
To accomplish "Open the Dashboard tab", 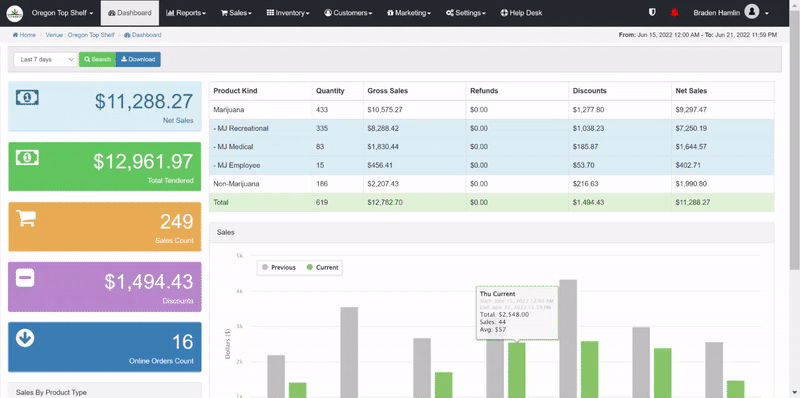I will pyautogui.click(x=130, y=13).
